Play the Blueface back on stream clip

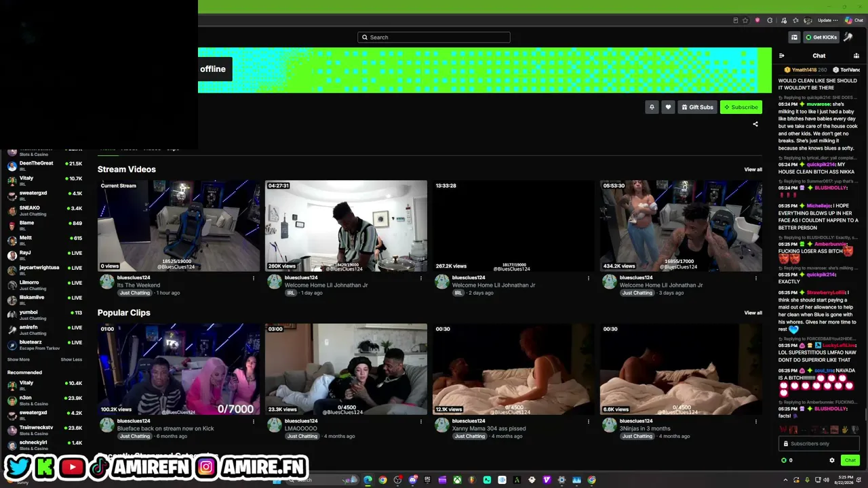click(178, 369)
